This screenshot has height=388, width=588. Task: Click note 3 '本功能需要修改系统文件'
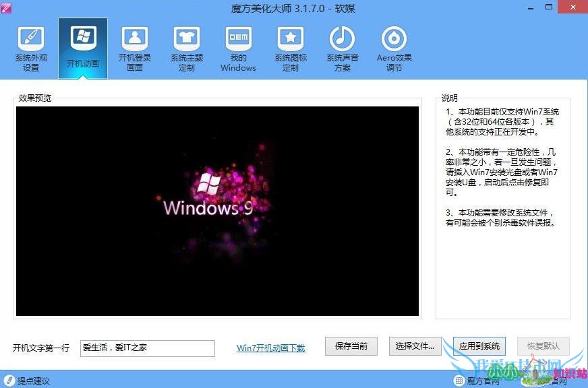coord(500,218)
